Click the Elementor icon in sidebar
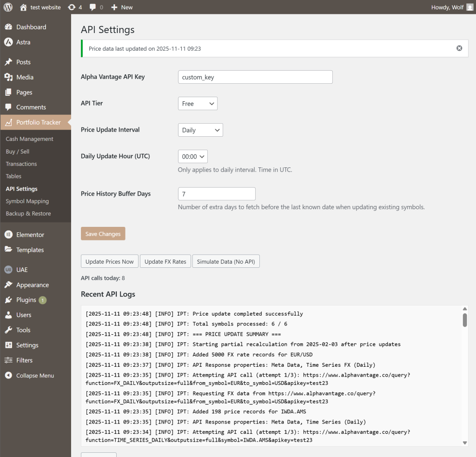 [8, 235]
